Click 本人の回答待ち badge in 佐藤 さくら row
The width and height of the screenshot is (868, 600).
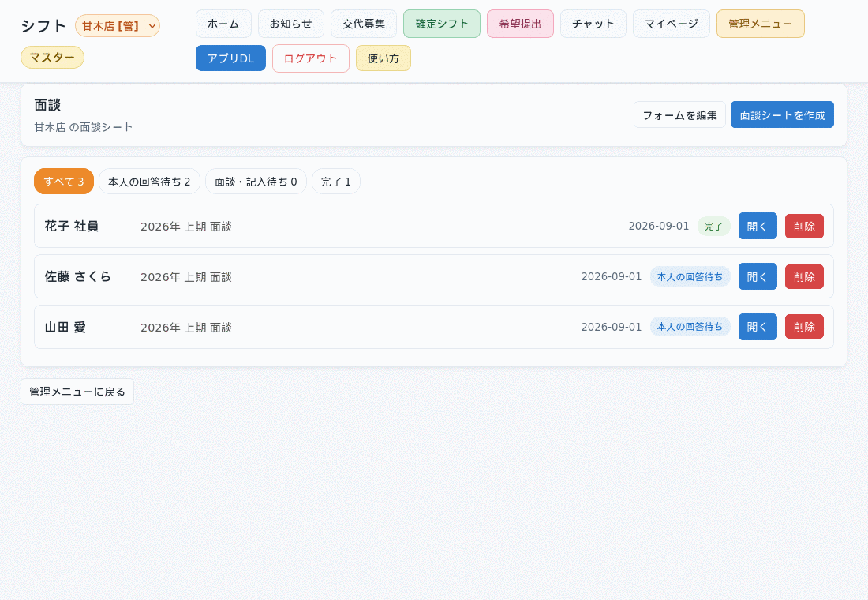click(x=690, y=276)
